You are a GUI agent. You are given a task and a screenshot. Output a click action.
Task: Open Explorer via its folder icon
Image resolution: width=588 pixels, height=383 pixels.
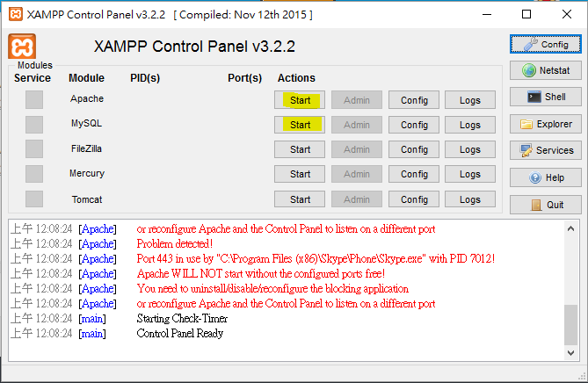(x=545, y=124)
